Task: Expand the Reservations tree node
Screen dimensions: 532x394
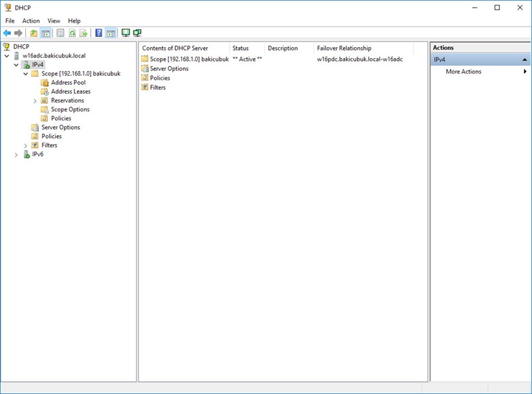Action: pos(35,100)
